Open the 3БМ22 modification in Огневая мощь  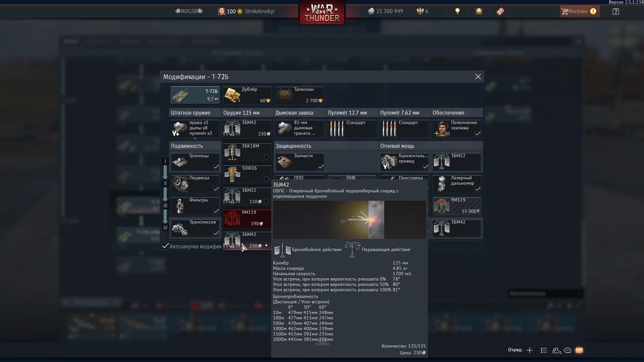point(457,162)
